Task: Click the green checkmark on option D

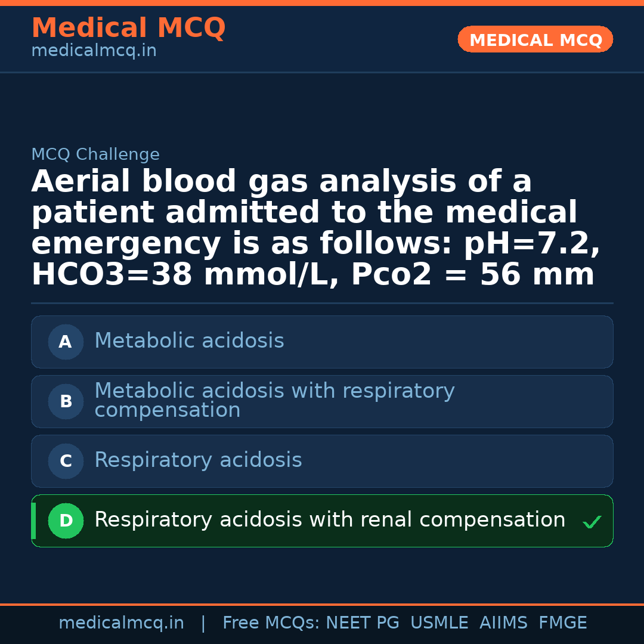Action: (592, 522)
